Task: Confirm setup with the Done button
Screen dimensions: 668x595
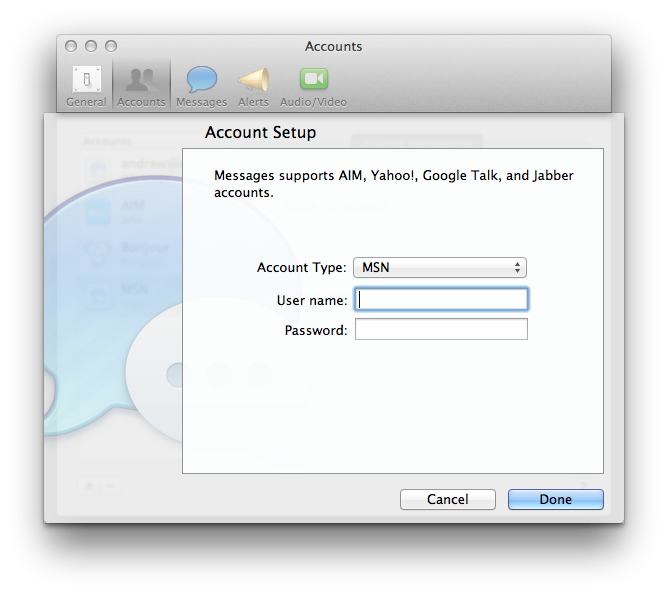Action: pos(556,499)
